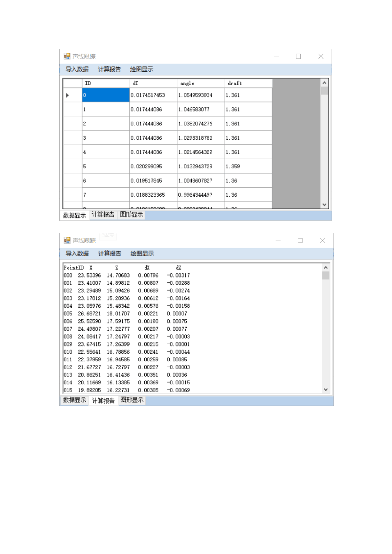Select ID cell 7 in data grid
This screenshot has width=392, height=554.
point(106,195)
